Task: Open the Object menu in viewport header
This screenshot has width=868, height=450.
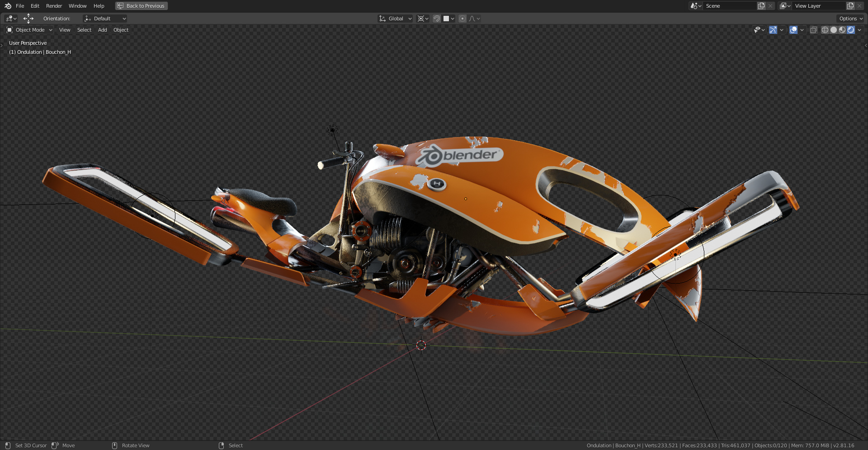Action: click(121, 30)
